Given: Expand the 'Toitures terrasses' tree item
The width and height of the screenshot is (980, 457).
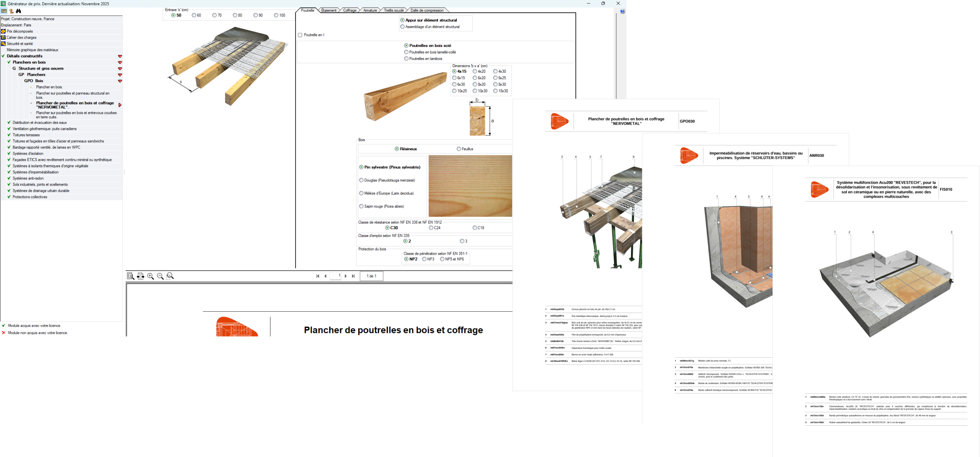Looking at the screenshot, I should tap(26, 135).
